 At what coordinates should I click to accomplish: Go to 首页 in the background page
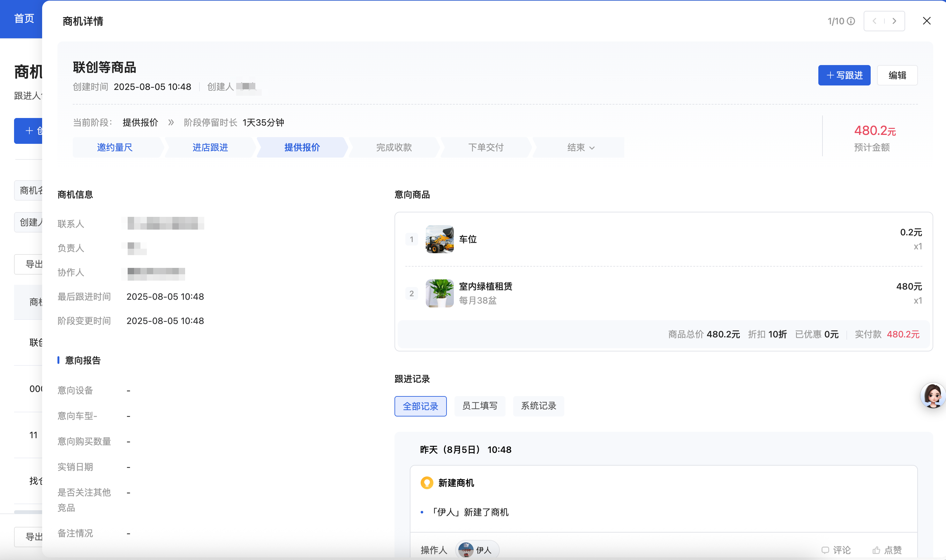pos(24,18)
